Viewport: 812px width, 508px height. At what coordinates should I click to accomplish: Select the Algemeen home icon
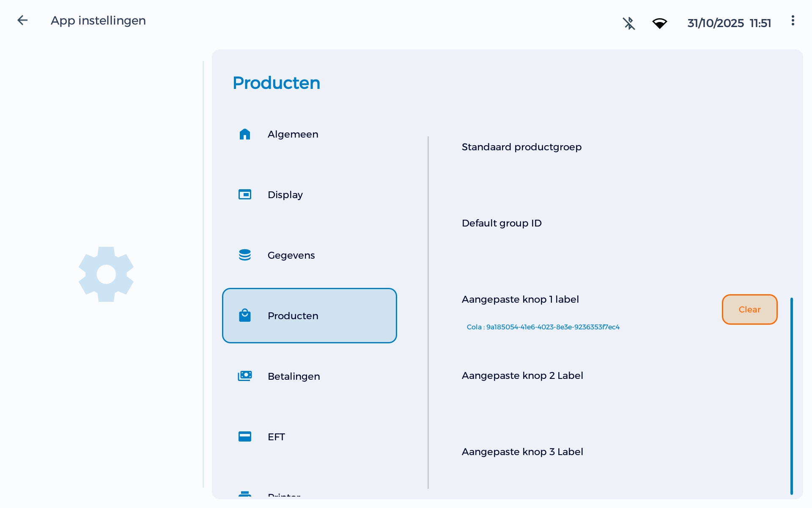click(245, 134)
